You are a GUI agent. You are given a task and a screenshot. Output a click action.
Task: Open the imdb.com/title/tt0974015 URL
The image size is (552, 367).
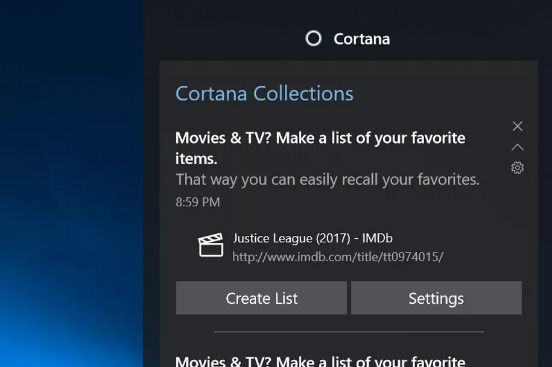(338, 257)
